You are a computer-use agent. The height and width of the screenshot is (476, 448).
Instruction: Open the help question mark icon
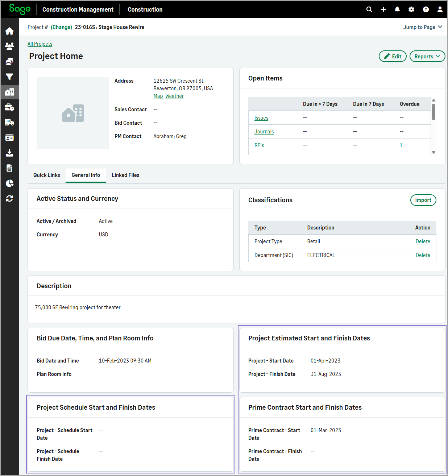[x=426, y=9]
